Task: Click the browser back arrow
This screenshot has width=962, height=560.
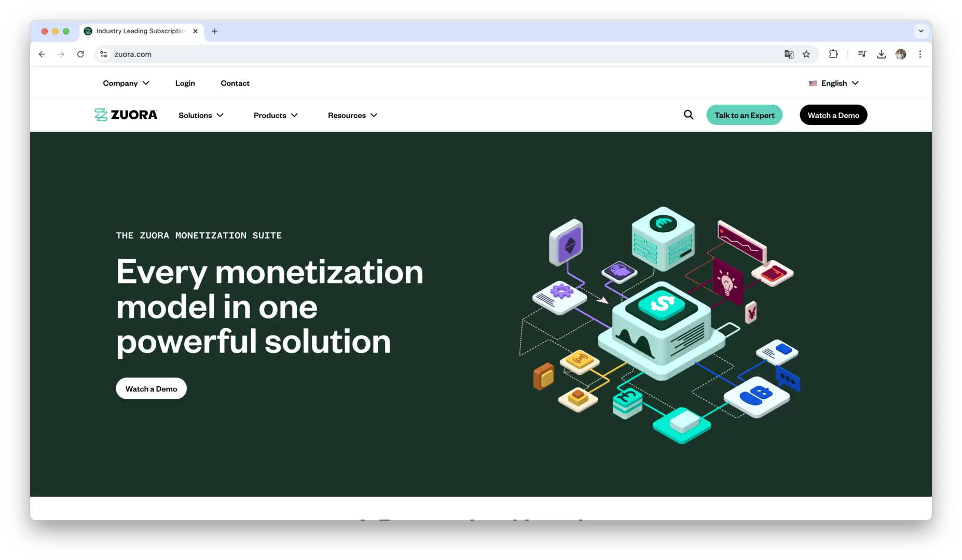Action: click(42, 54)
